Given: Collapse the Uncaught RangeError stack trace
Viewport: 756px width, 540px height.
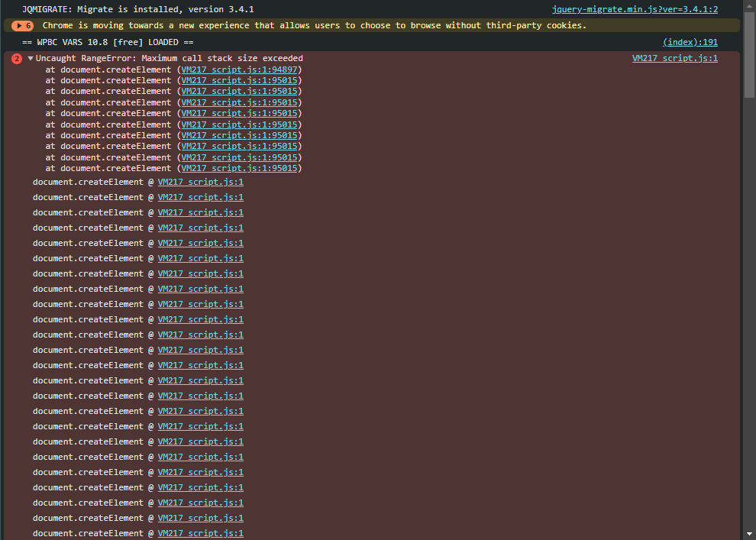Looking at the screenshot, I should pyautogui.click(x=31, y=59).
